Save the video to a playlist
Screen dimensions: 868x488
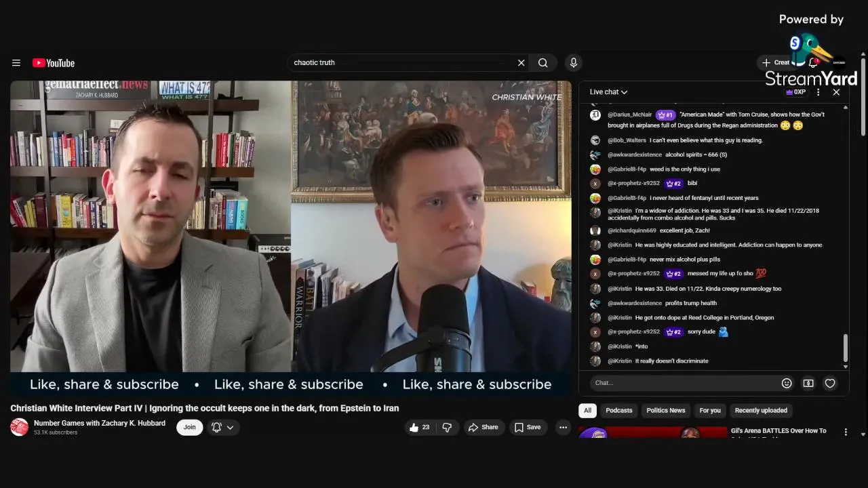(528, 427)
